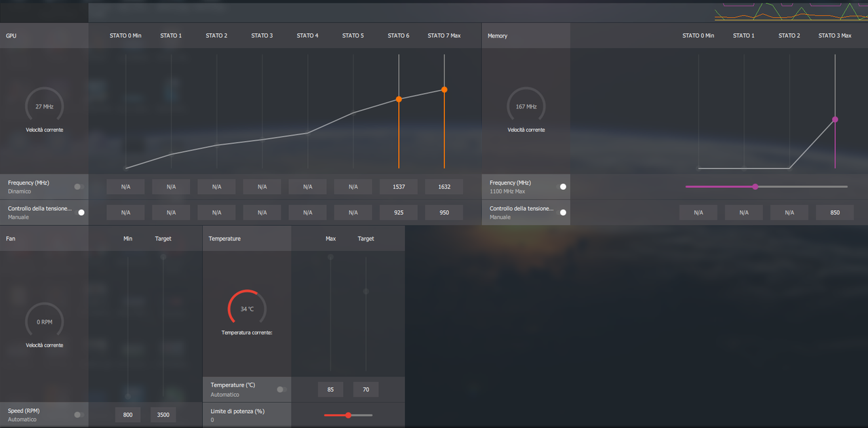Click the Memory section header label

(x=498, y=35)
